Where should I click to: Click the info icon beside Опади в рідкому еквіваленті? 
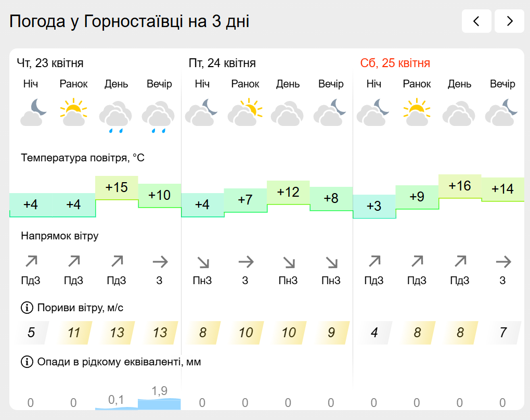(x=27, y=362)
